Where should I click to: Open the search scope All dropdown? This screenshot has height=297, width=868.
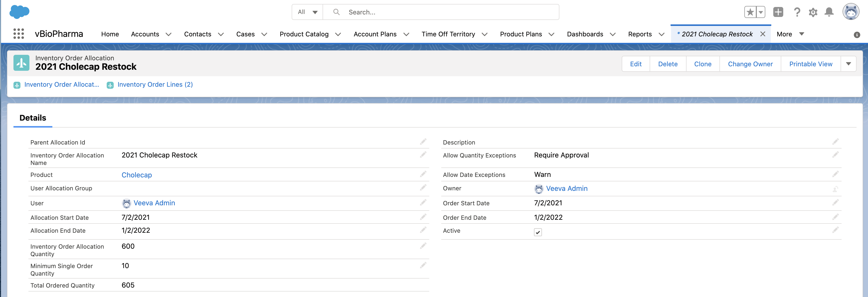coord(307,12)
